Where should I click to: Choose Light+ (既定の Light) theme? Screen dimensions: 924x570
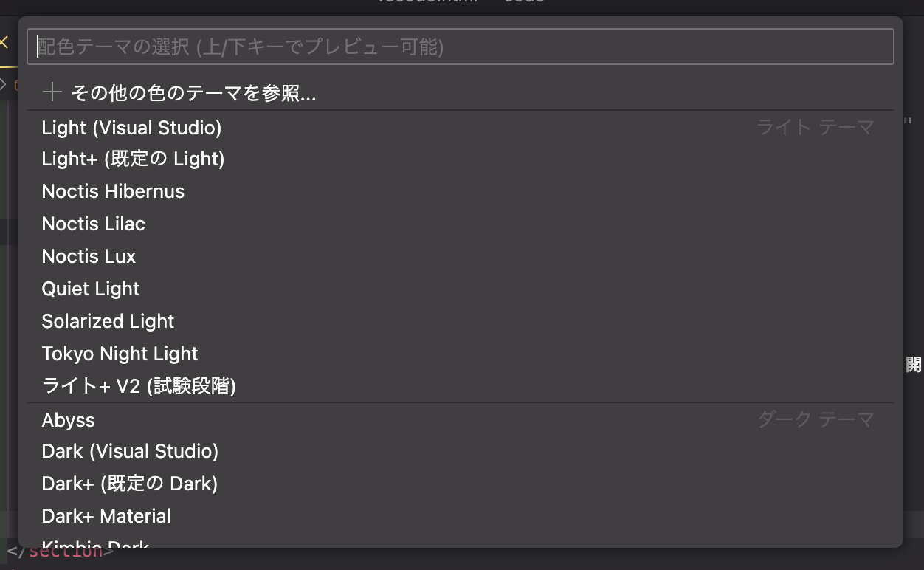[x=133, y=159]
